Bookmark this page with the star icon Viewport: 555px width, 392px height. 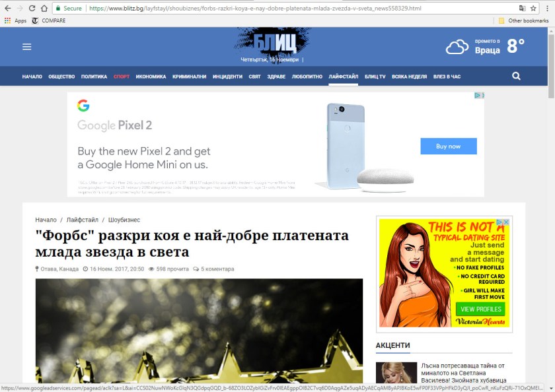[x=533, y=9]
